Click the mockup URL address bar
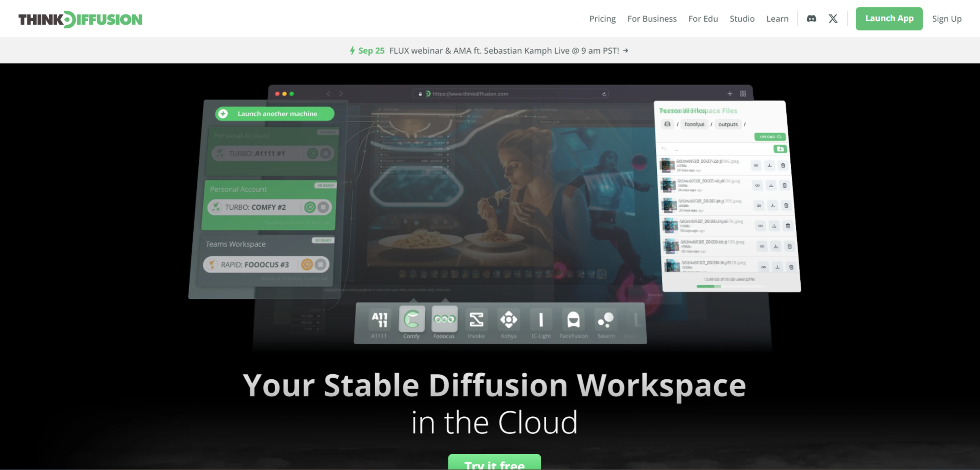The height and width of the screenshot is (470, 980). tap(510, 94)
